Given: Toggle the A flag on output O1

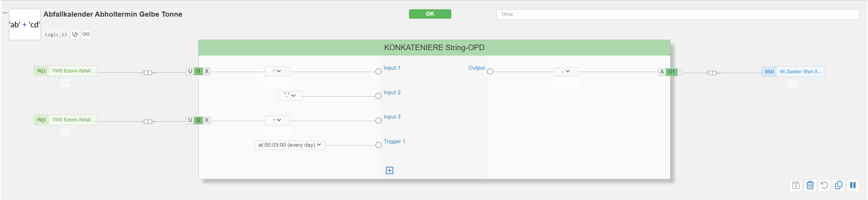Looking at the screenshot, I should pos(662,72).
